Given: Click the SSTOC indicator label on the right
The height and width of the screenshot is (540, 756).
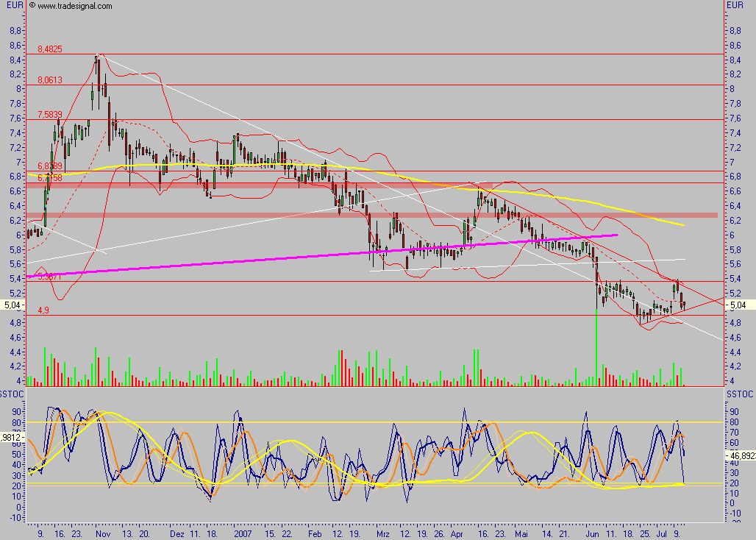Looking at the screenshot, I should (x=740, y=394).
